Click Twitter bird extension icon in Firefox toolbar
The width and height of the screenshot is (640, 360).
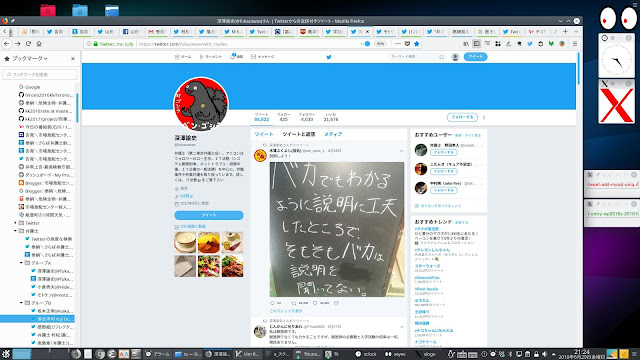click(x=530, y=44)
